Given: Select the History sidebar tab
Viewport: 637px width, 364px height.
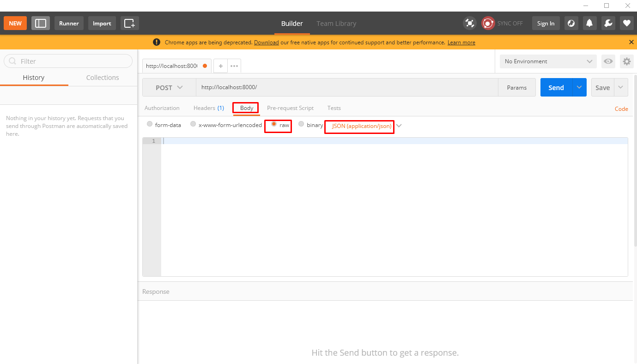Looking at the screenshot, I should (34, 78).
